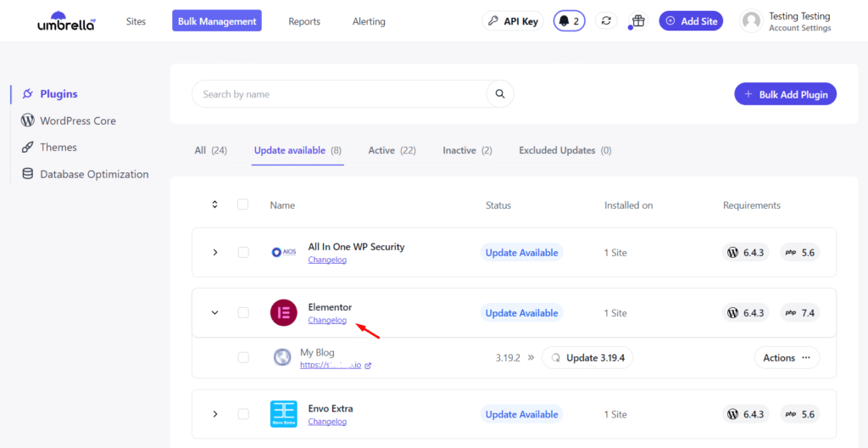Click the 3.19.2 current version text
Screen dimensions: 868x448
pos(509,357)
